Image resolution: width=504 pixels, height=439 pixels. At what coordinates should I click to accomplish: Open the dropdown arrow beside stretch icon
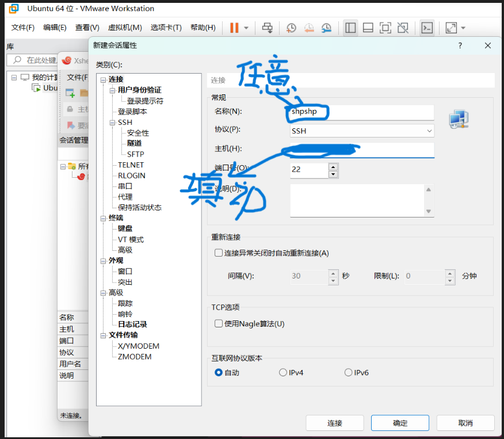coord(463,28)
